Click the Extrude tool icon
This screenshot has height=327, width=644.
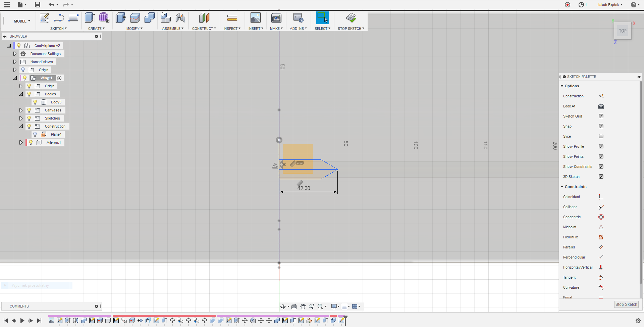coord(90,18)
